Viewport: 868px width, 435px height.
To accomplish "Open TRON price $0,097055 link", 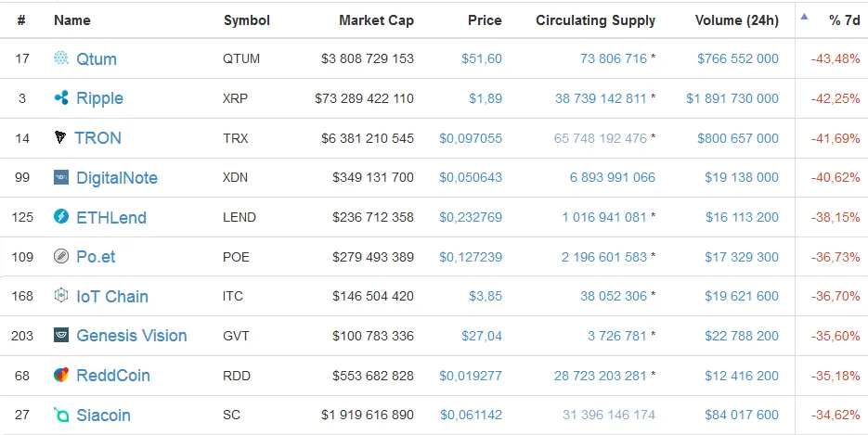I will tap(471, 138).
